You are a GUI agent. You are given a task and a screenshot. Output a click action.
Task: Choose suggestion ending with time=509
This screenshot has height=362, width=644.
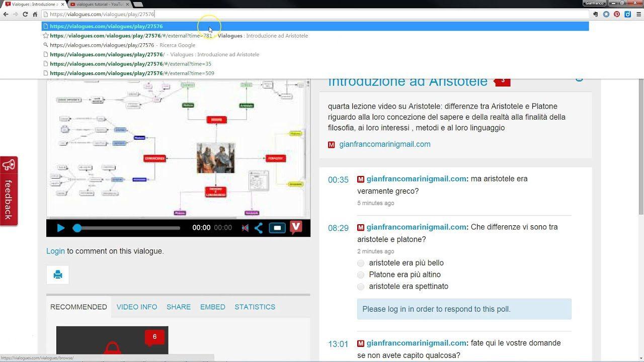tap(315, 73)
